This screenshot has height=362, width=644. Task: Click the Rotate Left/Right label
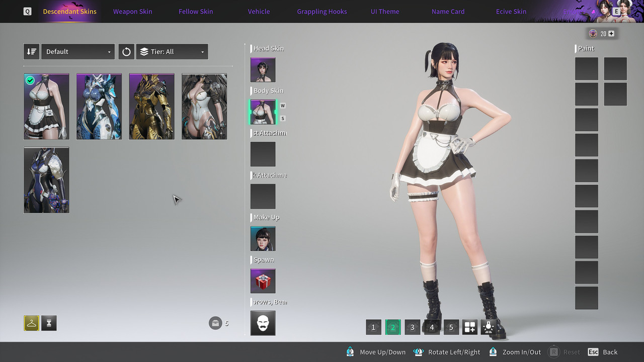[x=454, y=352]
